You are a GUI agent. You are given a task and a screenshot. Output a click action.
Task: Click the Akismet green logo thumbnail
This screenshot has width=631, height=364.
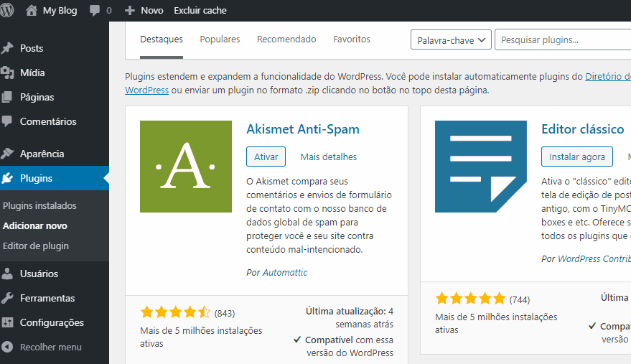186,167
